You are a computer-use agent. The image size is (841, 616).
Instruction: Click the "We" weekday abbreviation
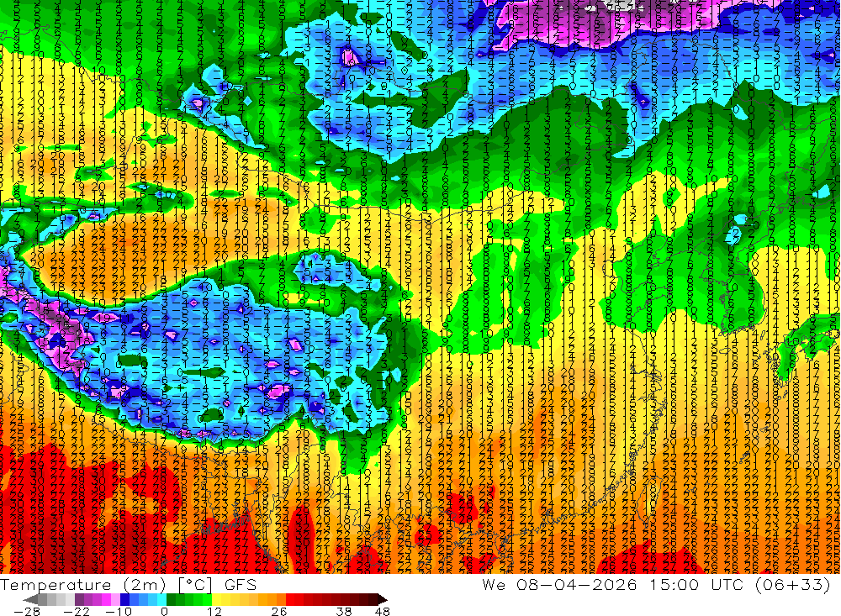(x=493, y=584)
